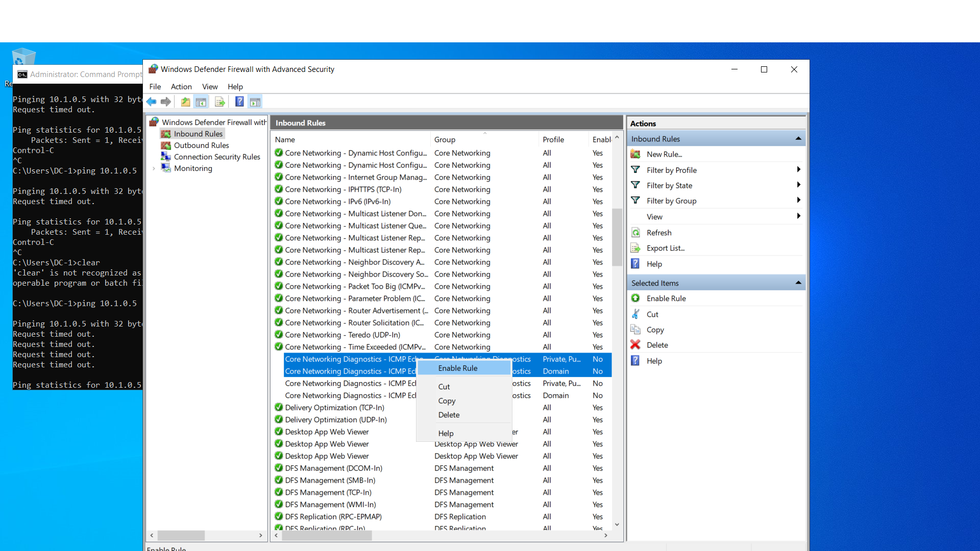Click the red Delete icon under Selected Items
The image size is (980, 551).
[635, 344]
